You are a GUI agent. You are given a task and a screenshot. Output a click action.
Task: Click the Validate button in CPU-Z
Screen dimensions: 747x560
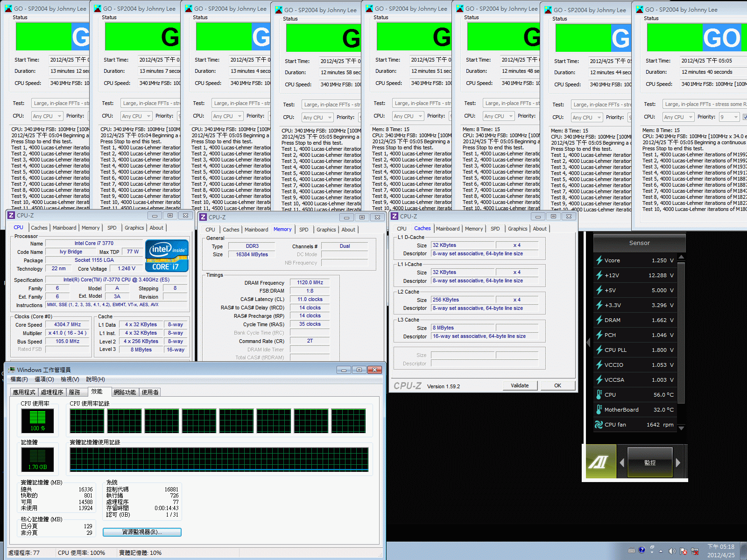click(x=520, y=385)
